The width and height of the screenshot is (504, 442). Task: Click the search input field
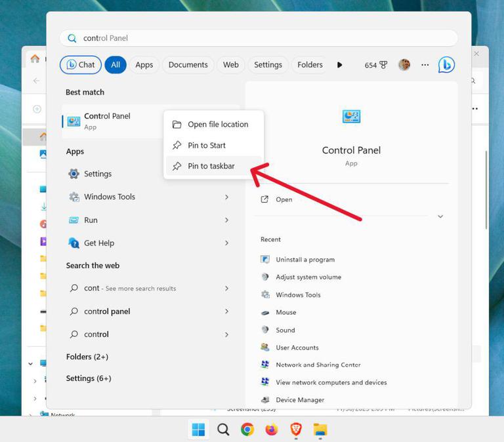[259, 38]
